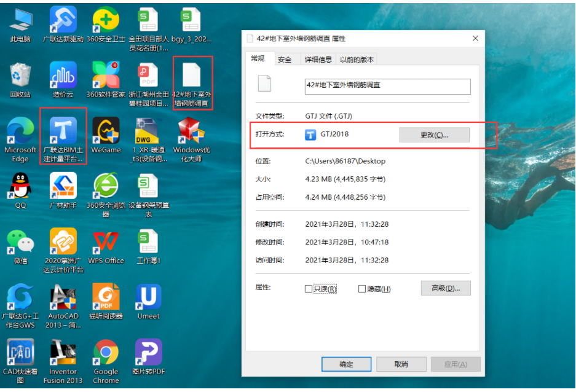Click the file name input field
Screen dimensions: 576x392
click(387, 86)
